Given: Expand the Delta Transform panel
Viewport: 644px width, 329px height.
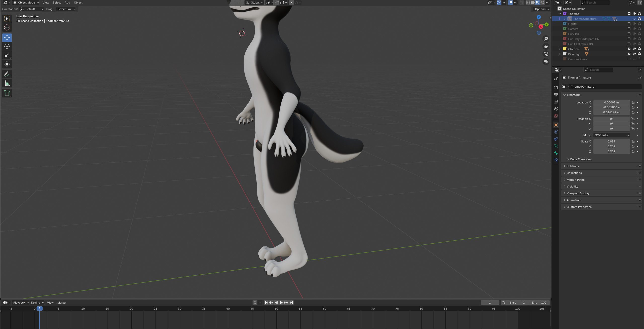Looking at the screenshot, I should tap(581, 159).
